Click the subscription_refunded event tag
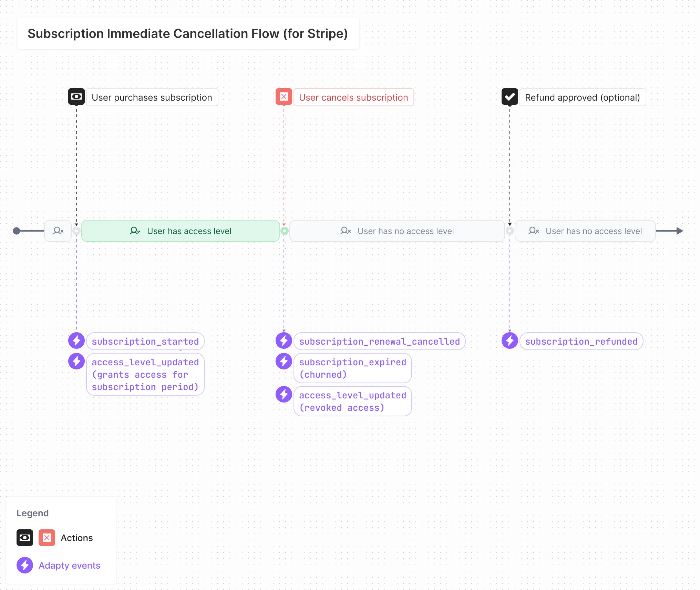Screen dimensions: 700x590 pyautogui.click(x=581, y=342)
